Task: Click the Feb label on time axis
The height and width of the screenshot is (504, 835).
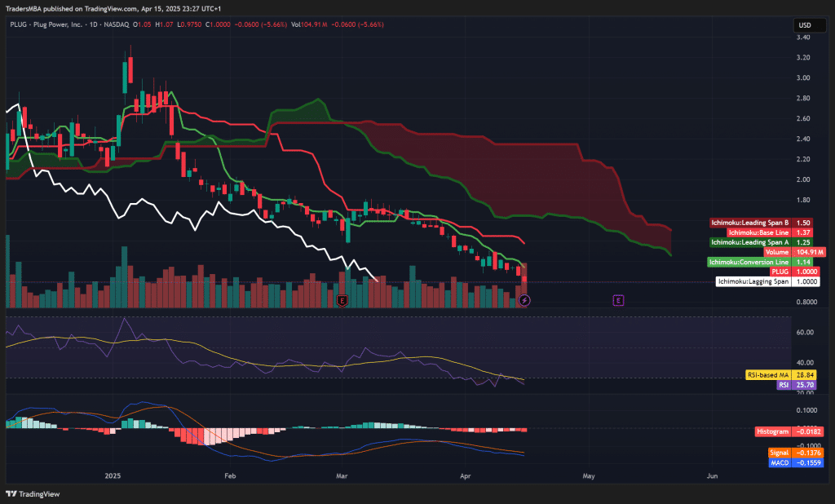Action: [230, 475]
